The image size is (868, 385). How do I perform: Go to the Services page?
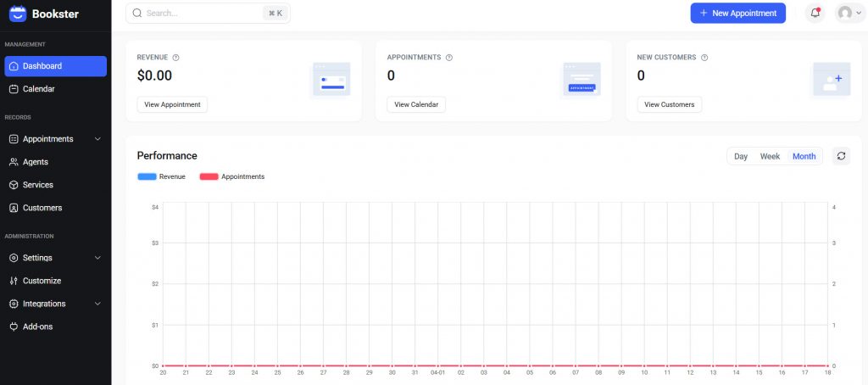click(55, 185)
